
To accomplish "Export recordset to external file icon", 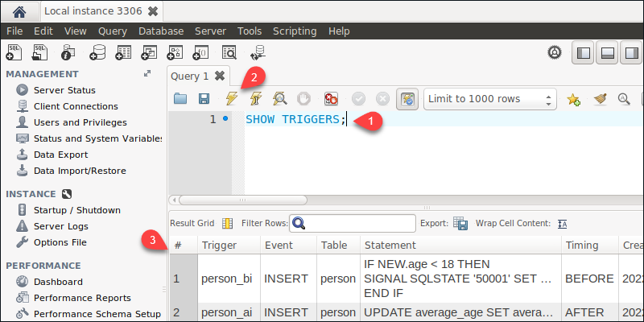I will coord(460,224).
